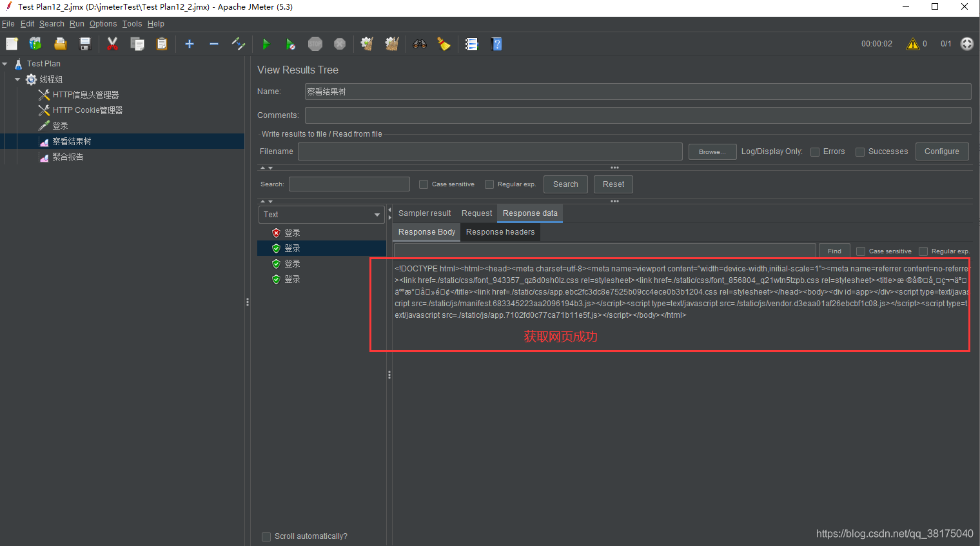Viewport: 980px width, 546px height.
Task: Click the Find button
Action: click(x=834, y=251)
